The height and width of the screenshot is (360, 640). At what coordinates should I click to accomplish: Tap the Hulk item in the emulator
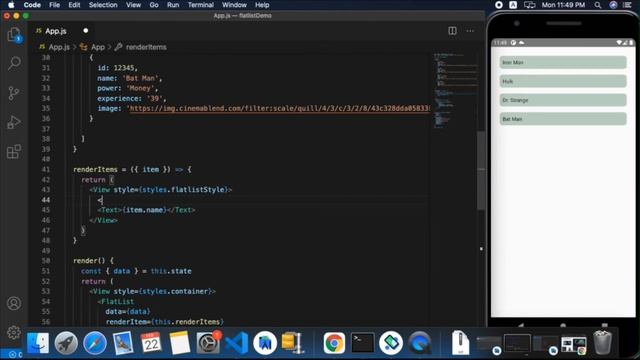pyautogui.click(x=563, y=81)
